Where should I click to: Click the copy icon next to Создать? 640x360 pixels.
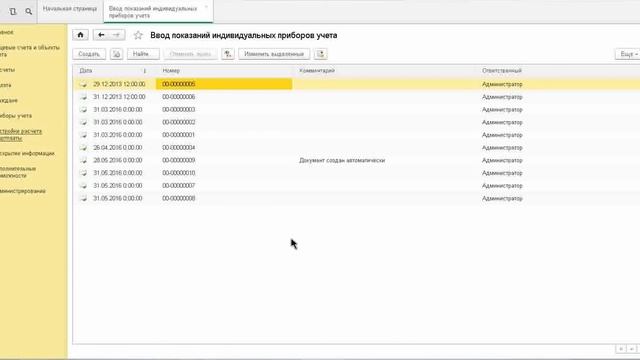click(116, 54)
